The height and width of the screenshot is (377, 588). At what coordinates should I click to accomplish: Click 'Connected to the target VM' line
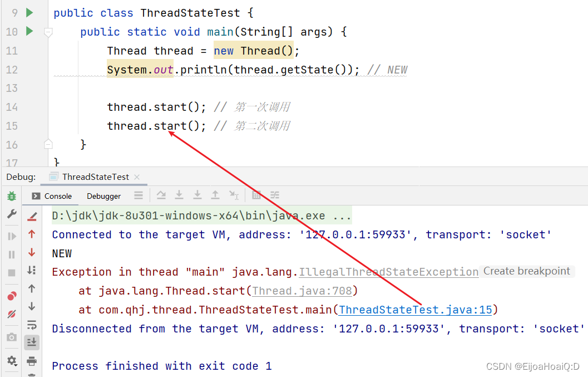[x=302, y=234]
